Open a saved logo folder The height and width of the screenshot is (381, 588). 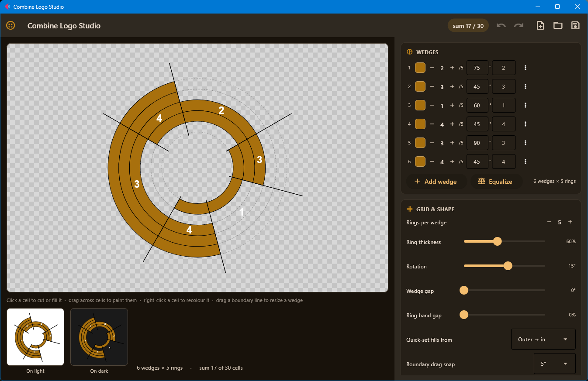coord(558,25)
